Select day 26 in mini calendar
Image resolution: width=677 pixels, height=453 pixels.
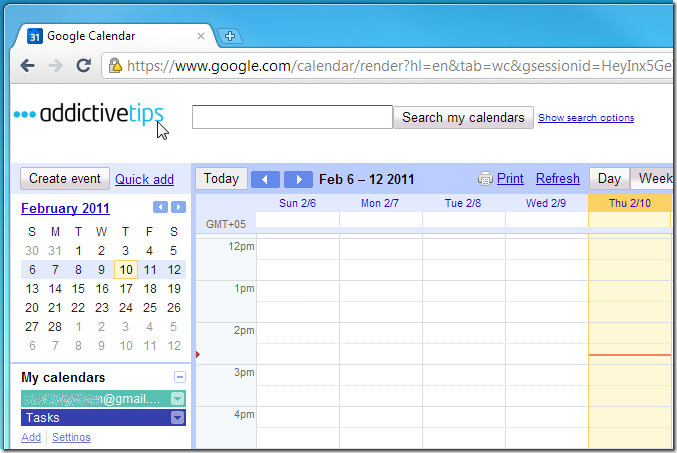coord(174,308)
